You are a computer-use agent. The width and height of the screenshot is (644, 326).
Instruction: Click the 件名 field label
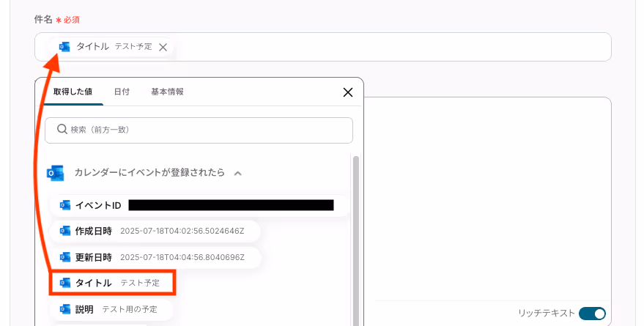tap(43, 19)
